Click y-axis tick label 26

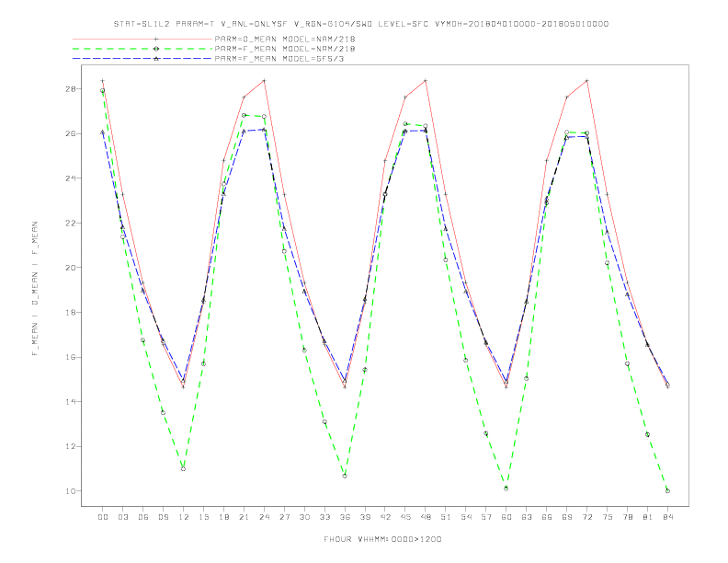(x=71, y=133)
